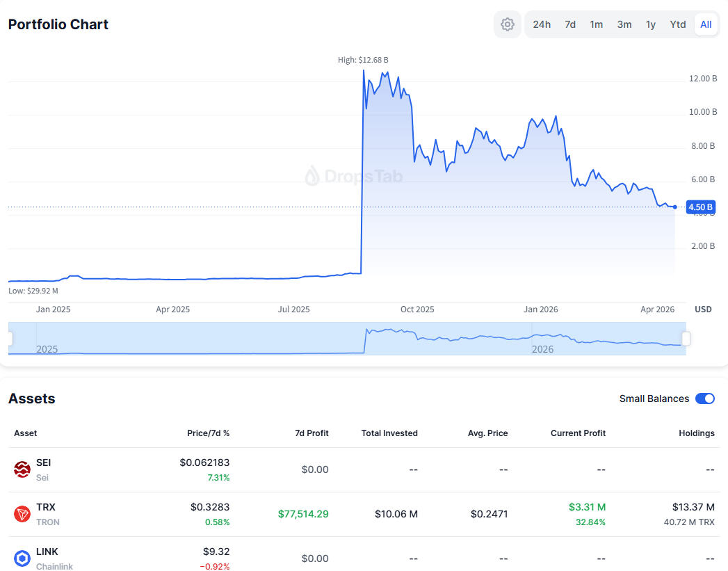Viewport: 728px width, 571px height.
Task: Click the SEI coin logo
Action: click(22, 469)
